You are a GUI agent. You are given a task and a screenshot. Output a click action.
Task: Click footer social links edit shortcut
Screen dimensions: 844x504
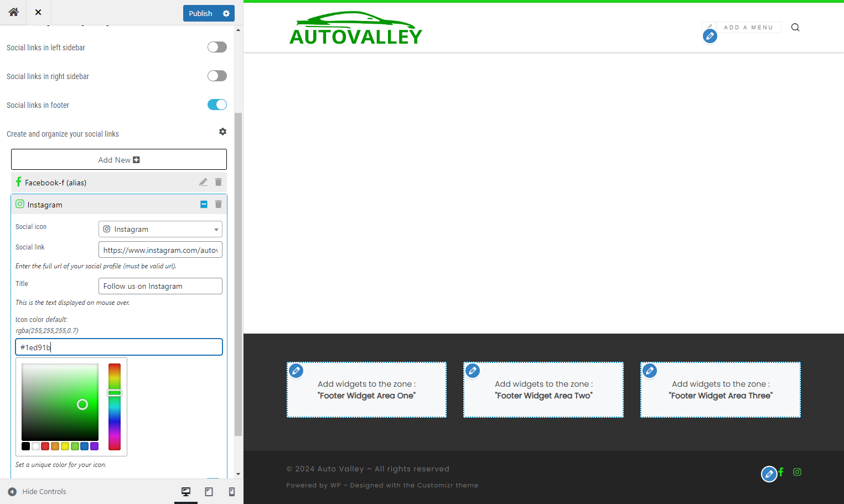pos(769,474)
